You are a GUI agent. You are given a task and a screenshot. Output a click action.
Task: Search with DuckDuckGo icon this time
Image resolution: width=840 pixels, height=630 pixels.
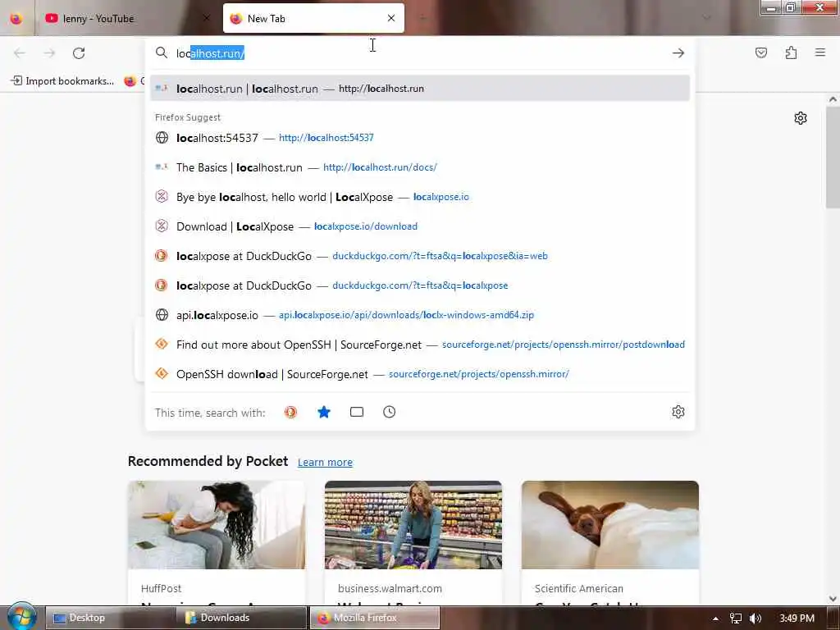point(290,412)
